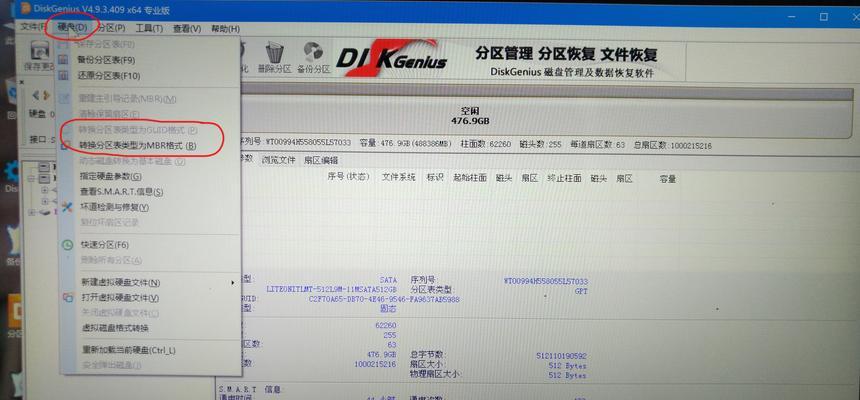Viewport: 860px width, 400px height.
Task: Click the green clock icon for 快速分区
Action: click(67, 245)
